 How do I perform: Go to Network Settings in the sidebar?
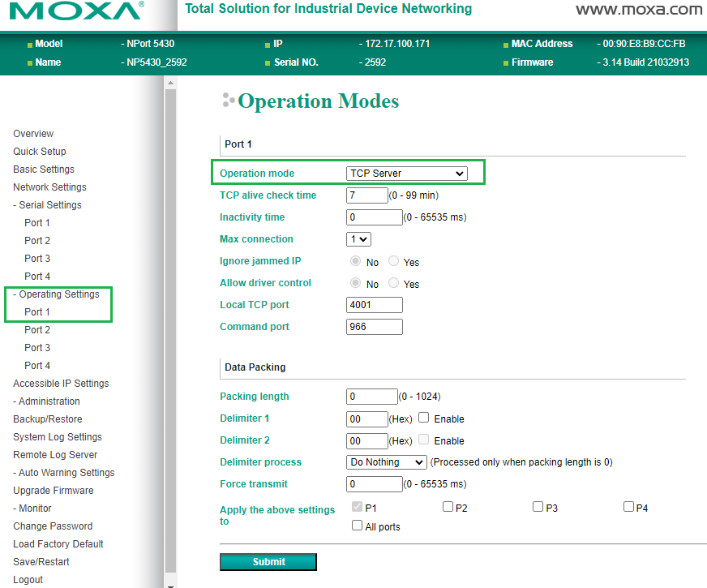point(49,187)
